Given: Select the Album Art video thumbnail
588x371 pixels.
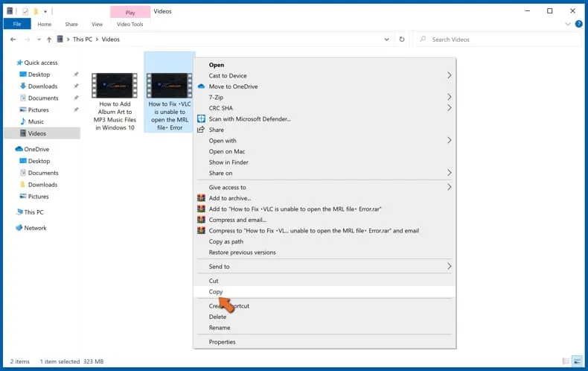Looking at the screenshot, I should tap(115, 86).
